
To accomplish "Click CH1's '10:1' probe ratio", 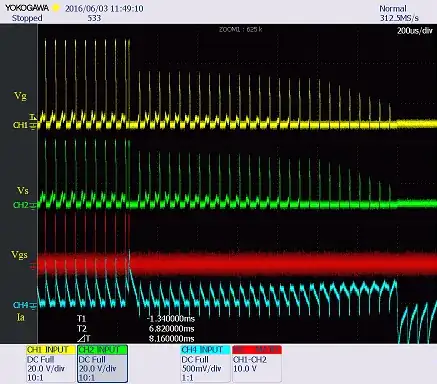I will point(35,378).
